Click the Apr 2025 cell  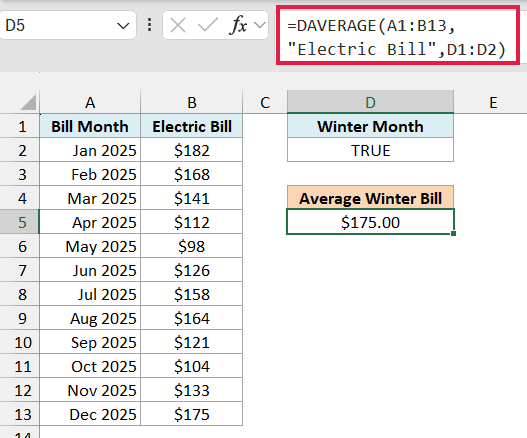coord(90,222)
